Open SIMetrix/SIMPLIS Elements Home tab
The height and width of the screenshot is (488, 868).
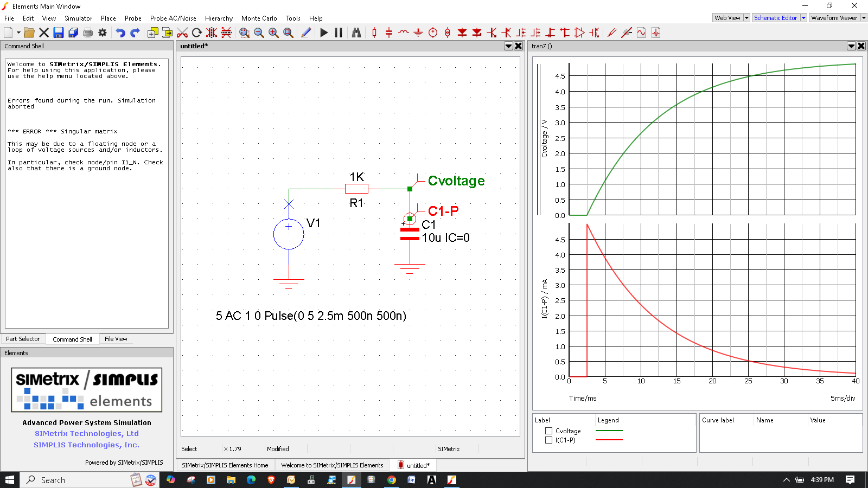pyautogui.click(x=225, y=465)
